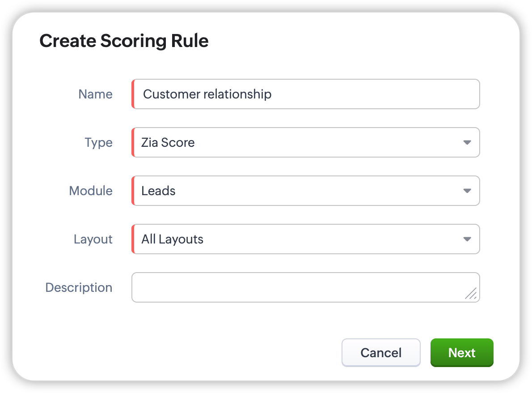Viewport: 532px width, 393px height.
Task: Click the Create Scoring Rule heading
Action: click(124, 41)
